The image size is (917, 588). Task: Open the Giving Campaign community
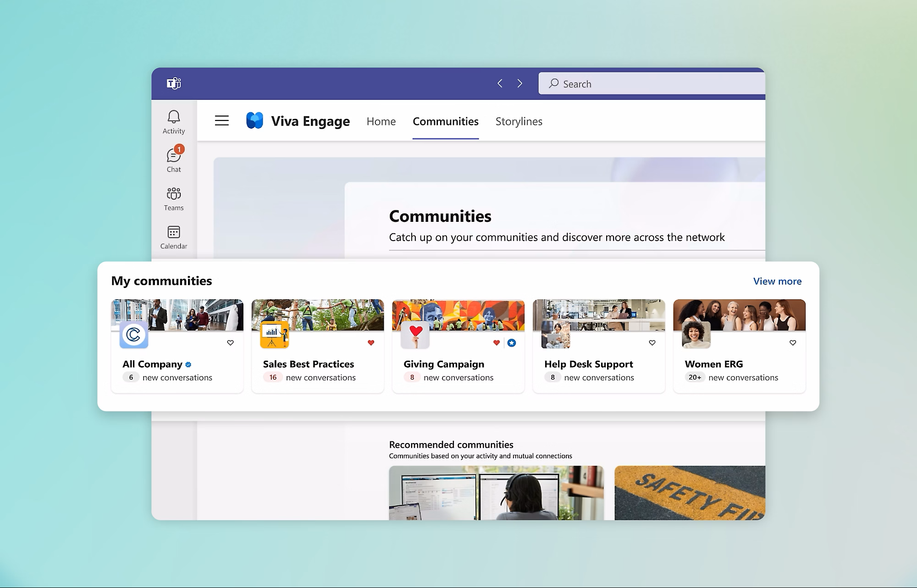point(443,364)
